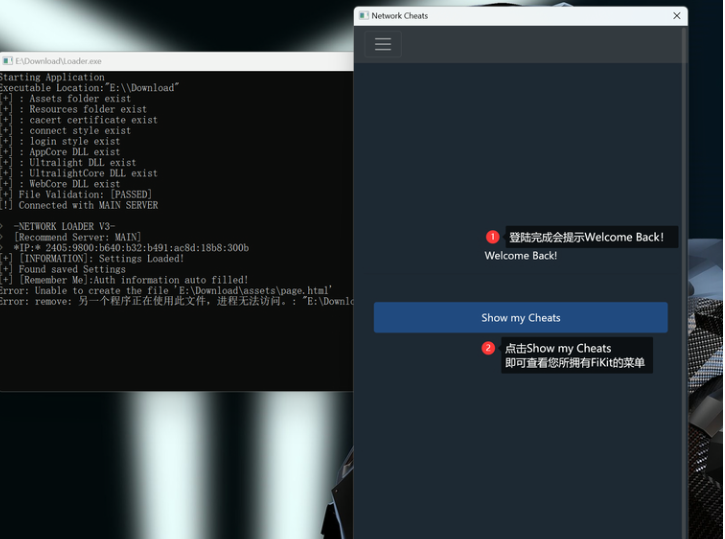The image size is (725, 539).
Task: Click the Loader.exe console window icon
Action: pos(7,61)
